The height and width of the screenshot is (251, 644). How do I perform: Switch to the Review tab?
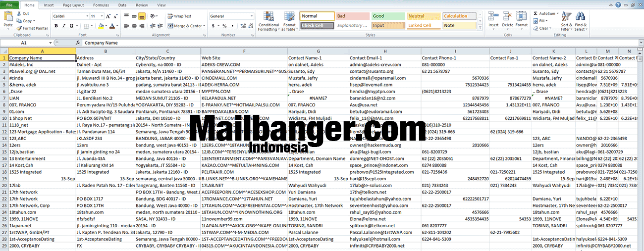[x=142, y=5]
